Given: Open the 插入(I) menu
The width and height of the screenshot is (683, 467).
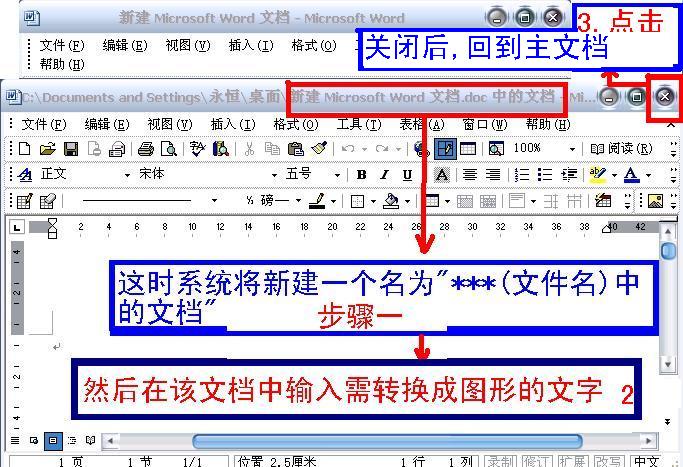Looking at the screenshot, I should [x=228, y=124].
